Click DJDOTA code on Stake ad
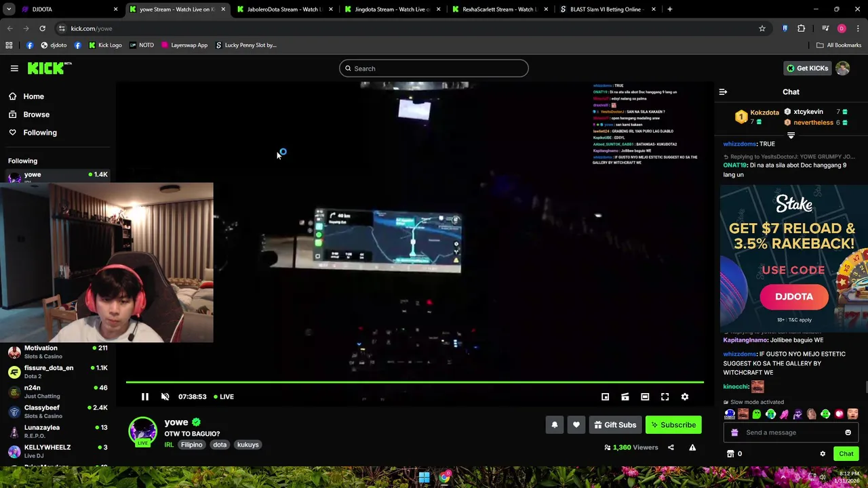 794,297
